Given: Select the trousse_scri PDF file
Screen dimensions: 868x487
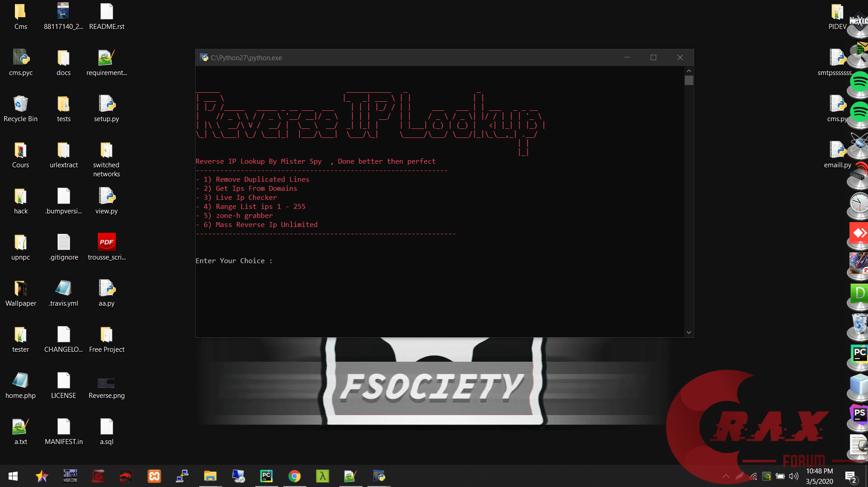Looking at the screenshot, I should click(106, 247).
